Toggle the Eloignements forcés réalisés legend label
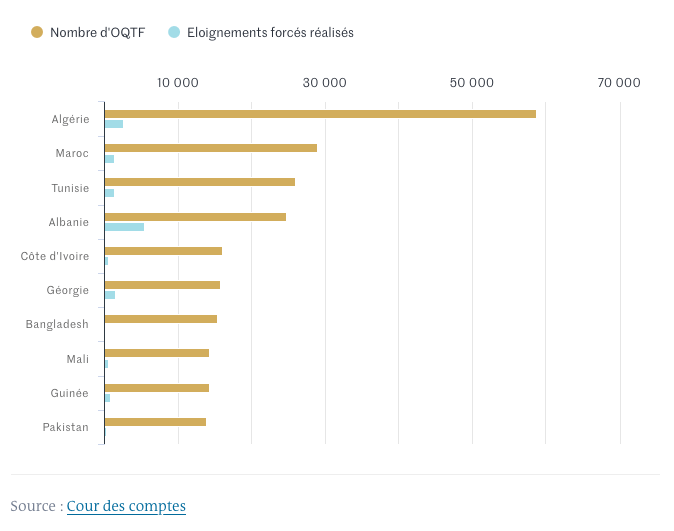 pos(270,32)
